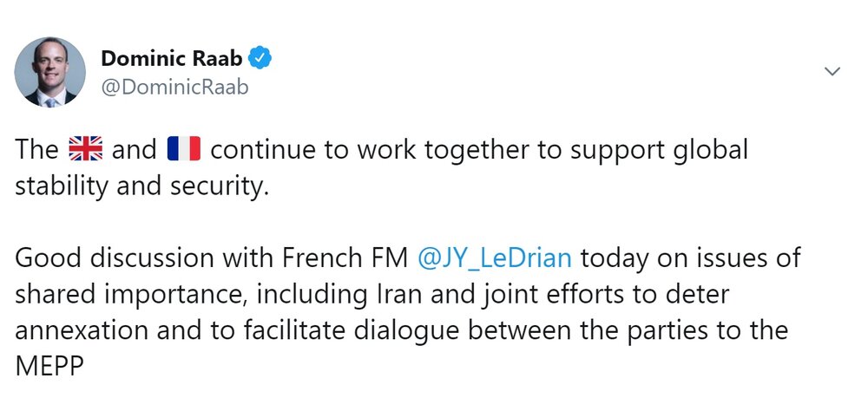Open the @JY_LeDrian mention link
Image resolution: width=868 pixels, height=398 pixels.
click(495, 258)
